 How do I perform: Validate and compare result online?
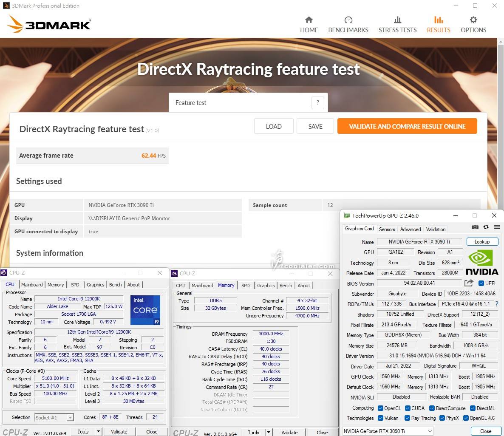(407, 126)
